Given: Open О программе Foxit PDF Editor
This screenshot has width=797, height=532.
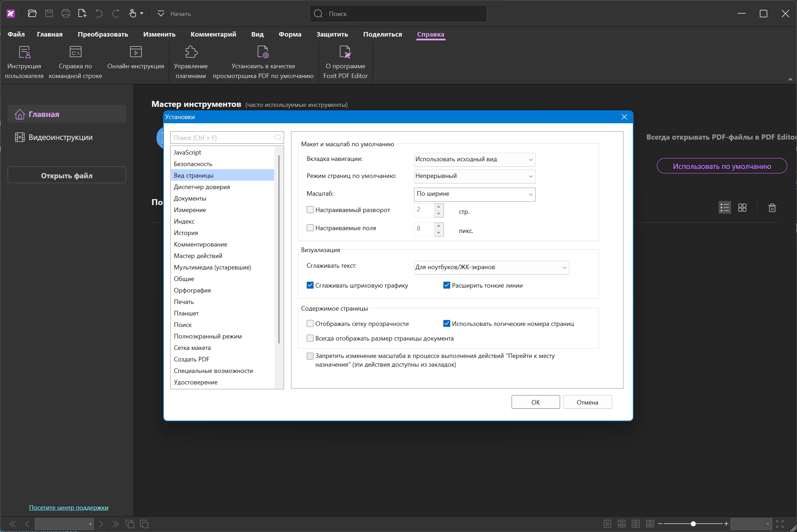Looking at the screenshot, I should click(345, 63).
